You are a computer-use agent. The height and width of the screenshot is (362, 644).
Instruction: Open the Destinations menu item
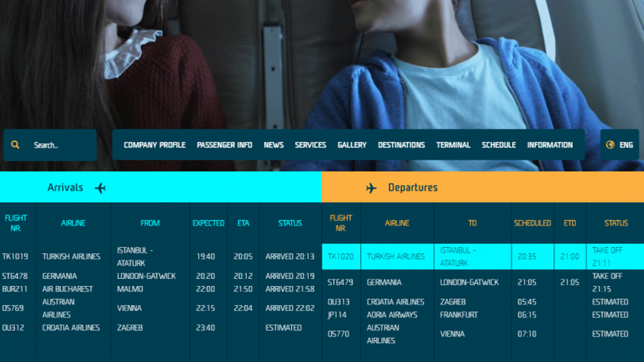point(401,145)
